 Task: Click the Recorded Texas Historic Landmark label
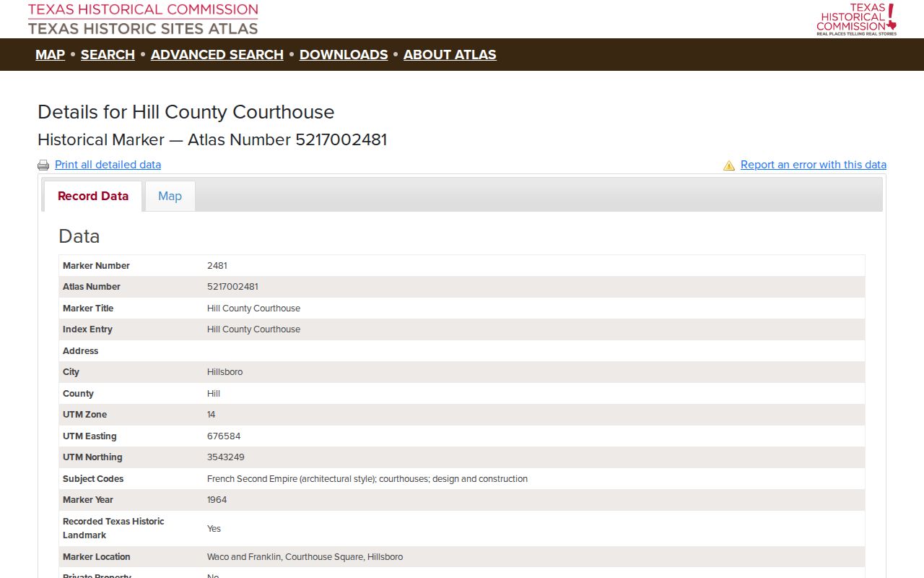point(113,528)
